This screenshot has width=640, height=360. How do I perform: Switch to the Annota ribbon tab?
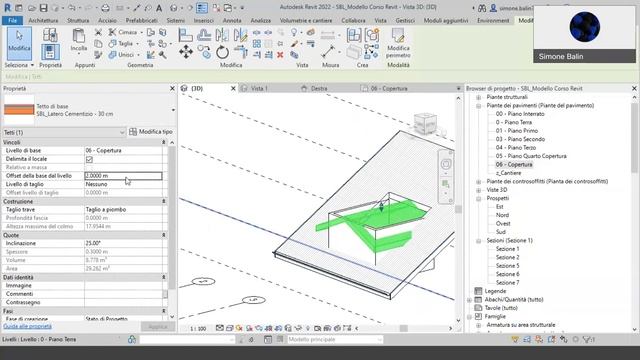tap(232, 20)
